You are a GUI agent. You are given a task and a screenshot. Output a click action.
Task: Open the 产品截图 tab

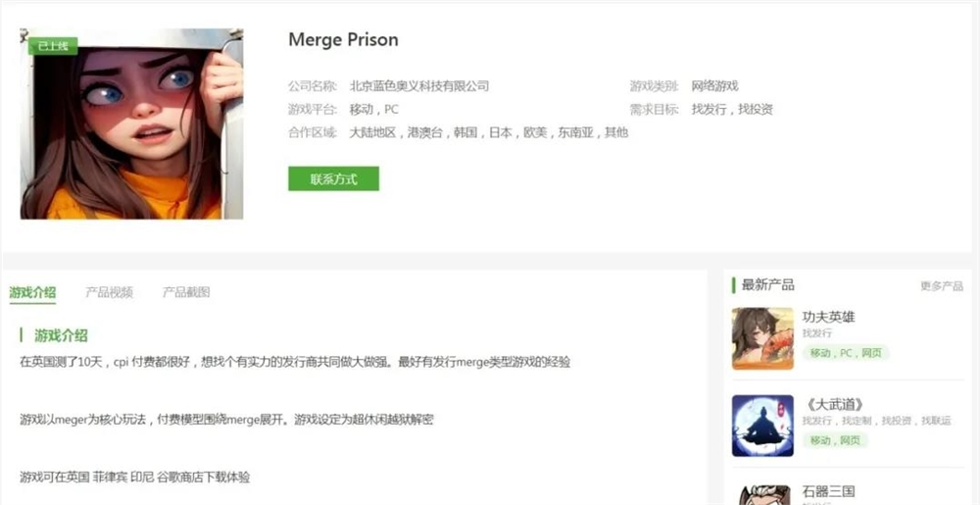(x=185, y=292)
